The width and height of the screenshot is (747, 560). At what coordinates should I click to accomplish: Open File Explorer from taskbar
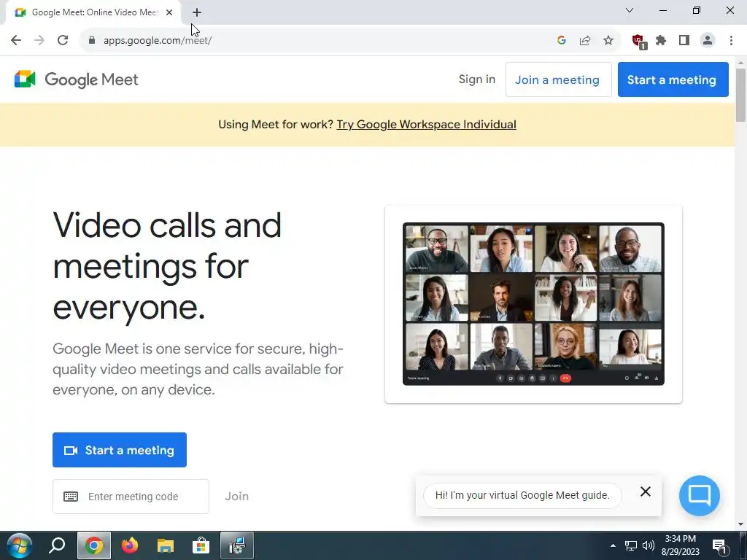pos(166,545)
